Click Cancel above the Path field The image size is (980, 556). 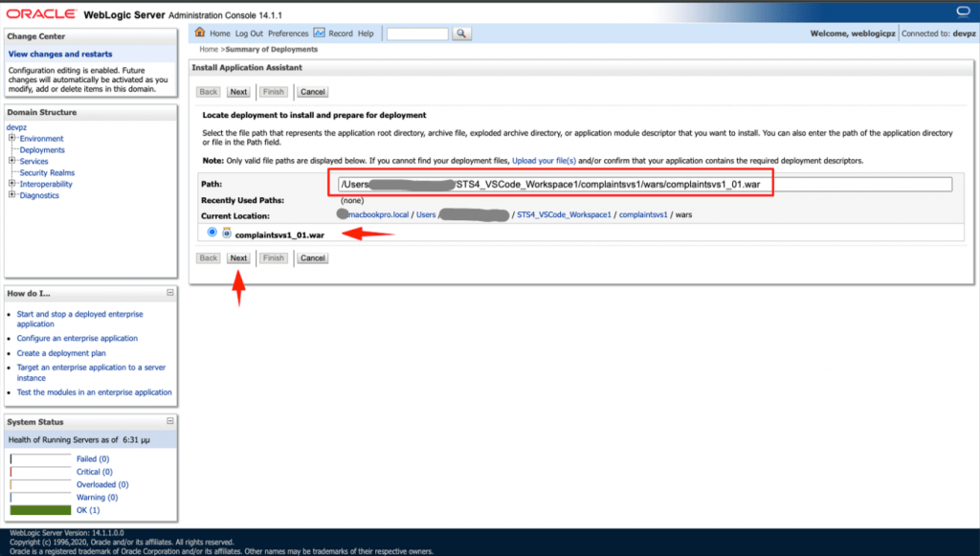coord(313,92)
